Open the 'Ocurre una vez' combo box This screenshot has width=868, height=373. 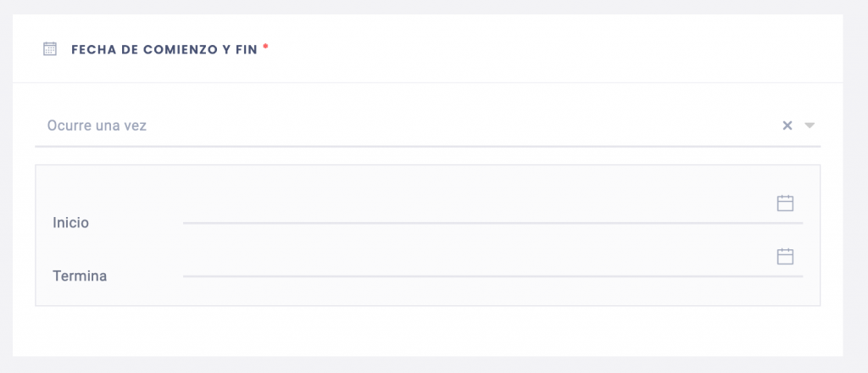click(427, 125)
